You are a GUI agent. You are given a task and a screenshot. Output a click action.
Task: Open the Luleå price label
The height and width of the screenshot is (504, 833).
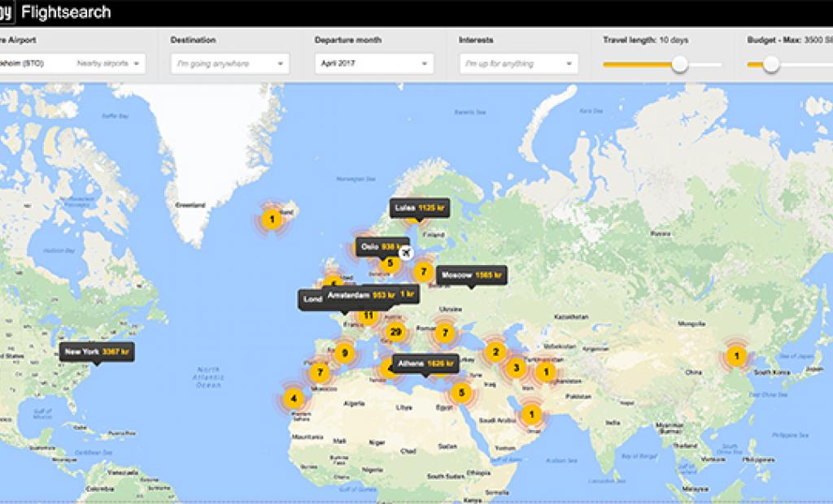[419, 208]
